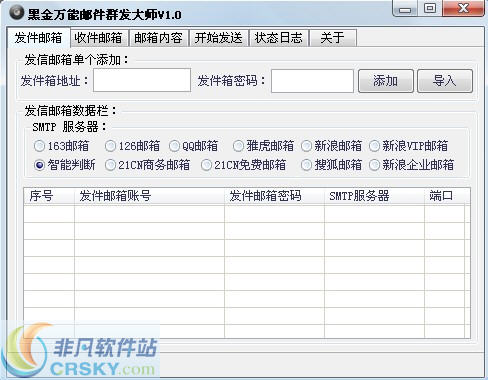
Task: Click the 发件邮箱账号 column header
Action: click(x=149, y=196)
